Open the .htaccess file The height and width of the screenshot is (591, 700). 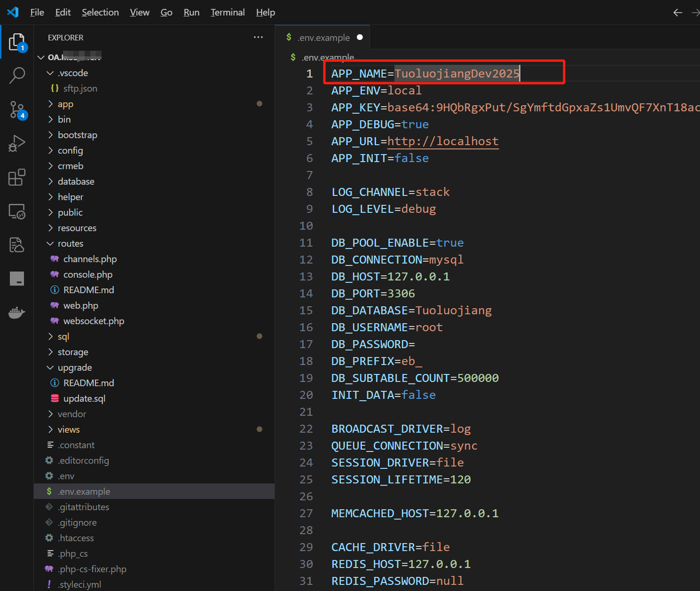(x=154, y=538)
